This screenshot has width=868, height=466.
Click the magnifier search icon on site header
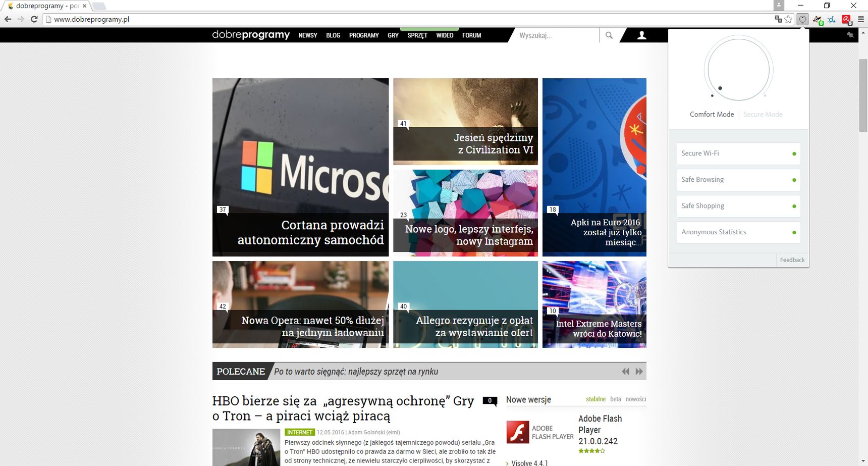pos(609,35)
